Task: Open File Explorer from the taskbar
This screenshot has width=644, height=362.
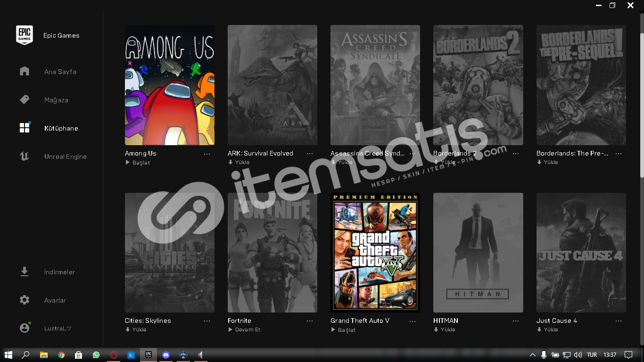Action: [43, 354]
